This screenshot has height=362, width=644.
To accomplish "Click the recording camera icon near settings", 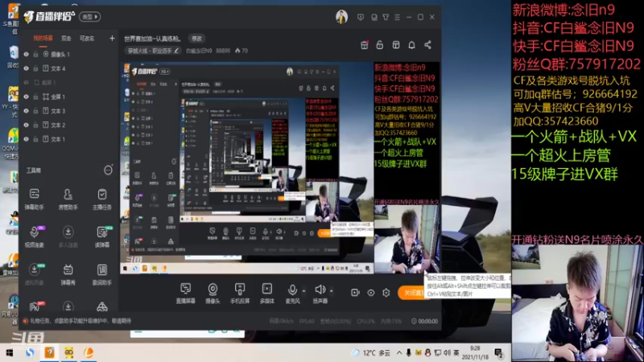I will (355, 293).
